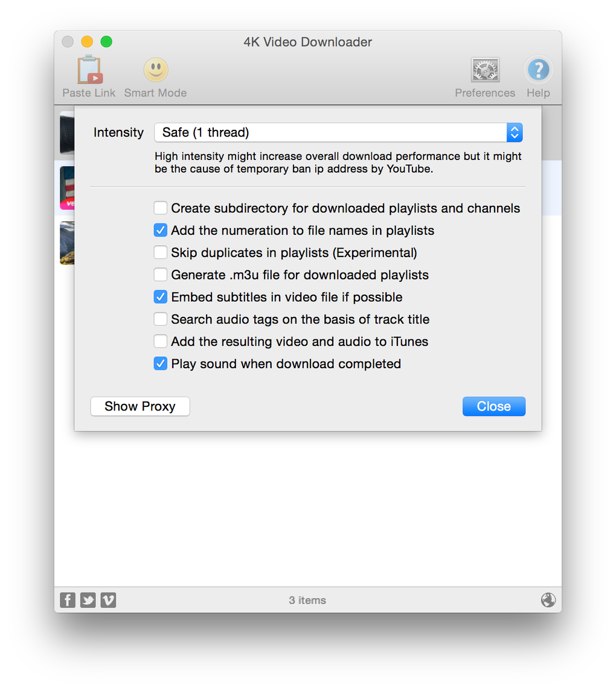Open Preferences gear icon
Screen dimensions: 616x690
485,69
